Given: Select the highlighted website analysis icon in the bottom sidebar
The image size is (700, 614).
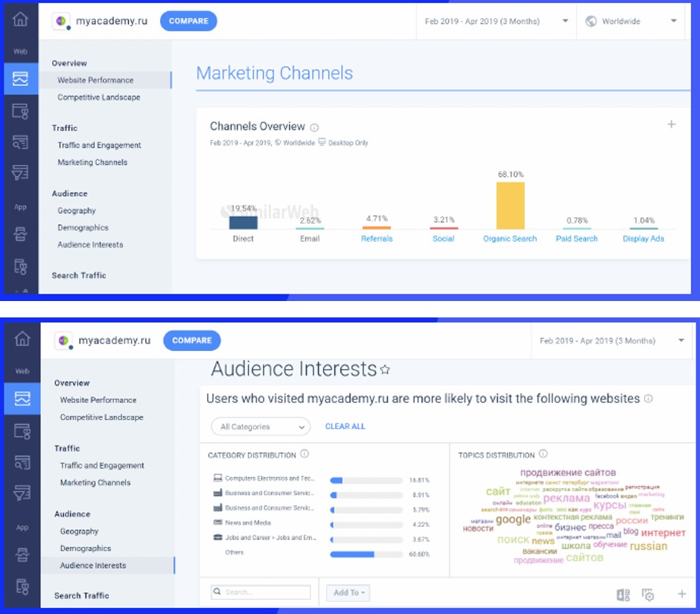Looking at the screenshot, I should pos(22,399).
